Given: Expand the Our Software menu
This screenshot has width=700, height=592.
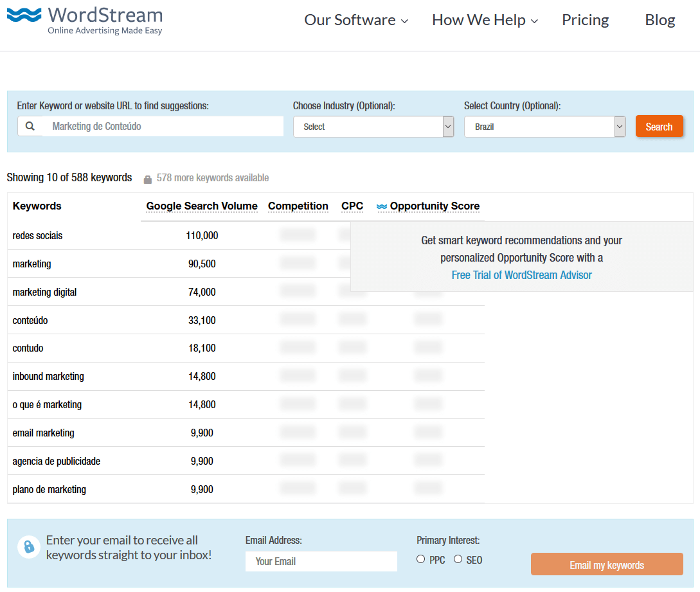Looking at the screenshot, I should click(356, 21).
